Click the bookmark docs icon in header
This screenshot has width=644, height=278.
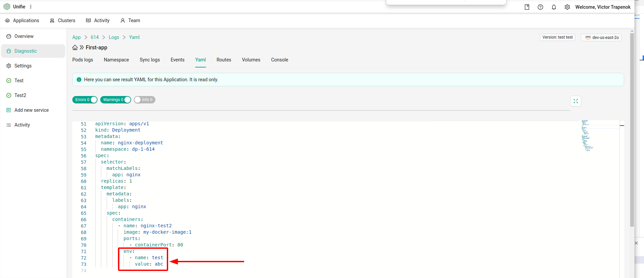[527, 7]
